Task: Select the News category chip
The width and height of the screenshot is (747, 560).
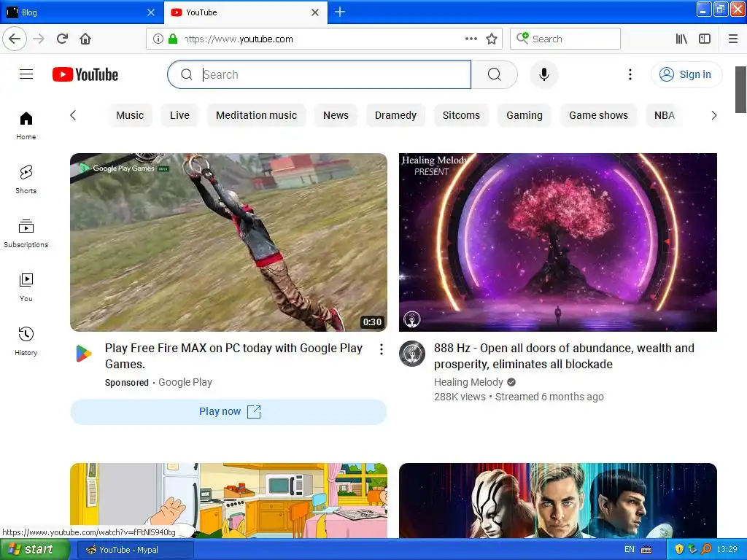Action: pos(336,115)
